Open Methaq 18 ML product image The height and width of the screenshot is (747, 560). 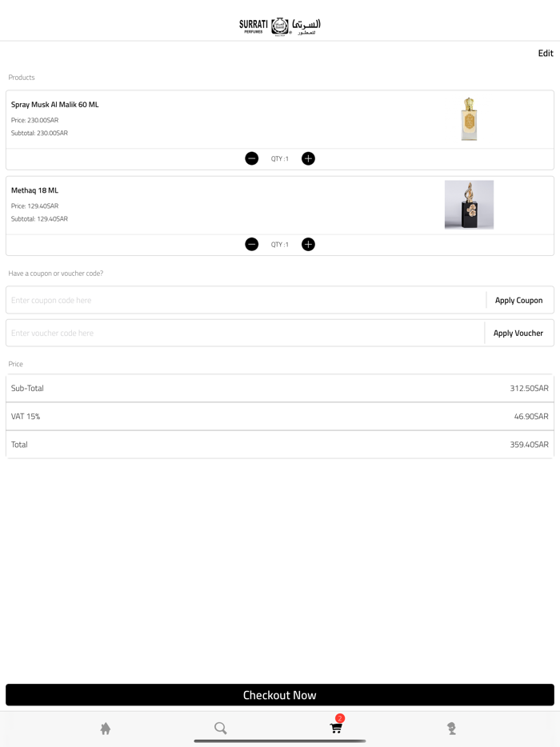pos(469,204)
